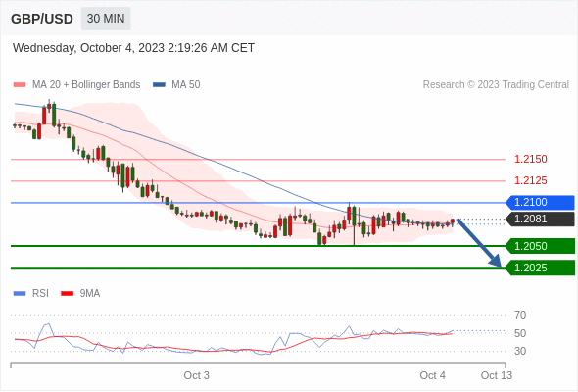
Task: Click the blue RSI legend color swatch
Action: [20, 294]
